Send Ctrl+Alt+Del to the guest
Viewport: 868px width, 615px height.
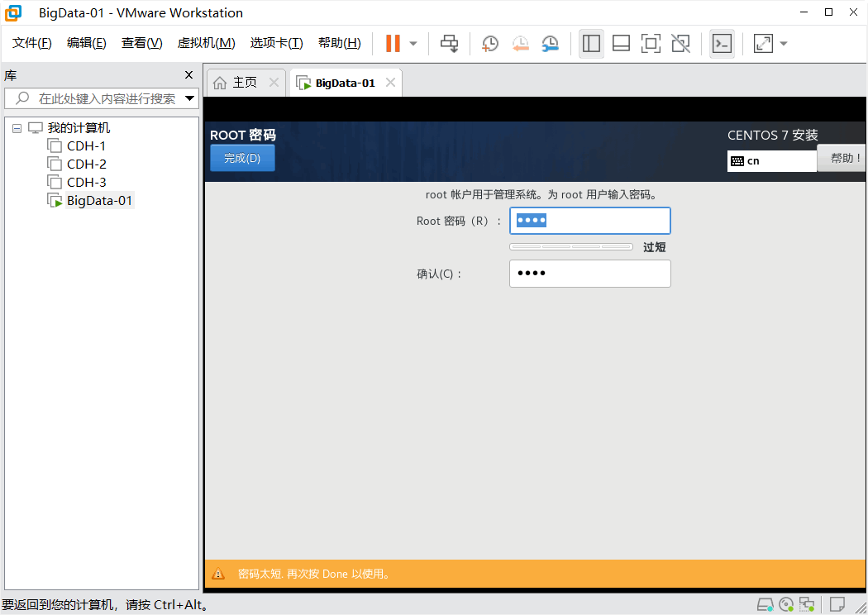[449, 43]
